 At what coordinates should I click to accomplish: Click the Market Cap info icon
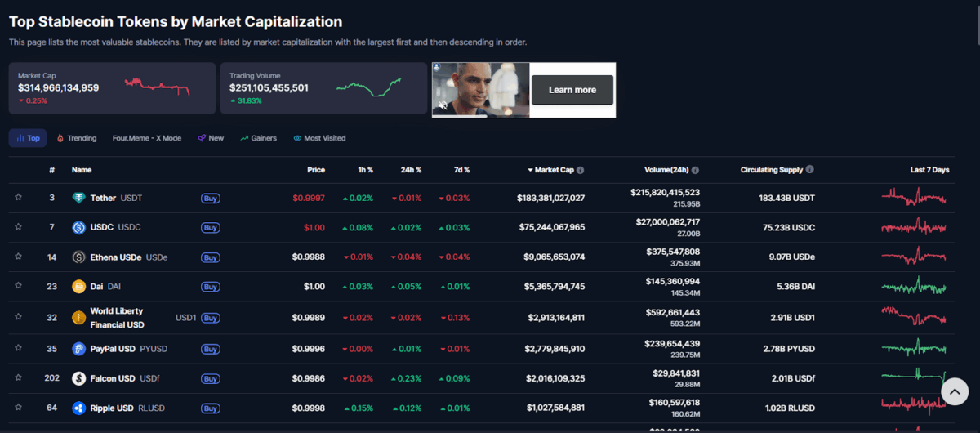pos(581,170)
